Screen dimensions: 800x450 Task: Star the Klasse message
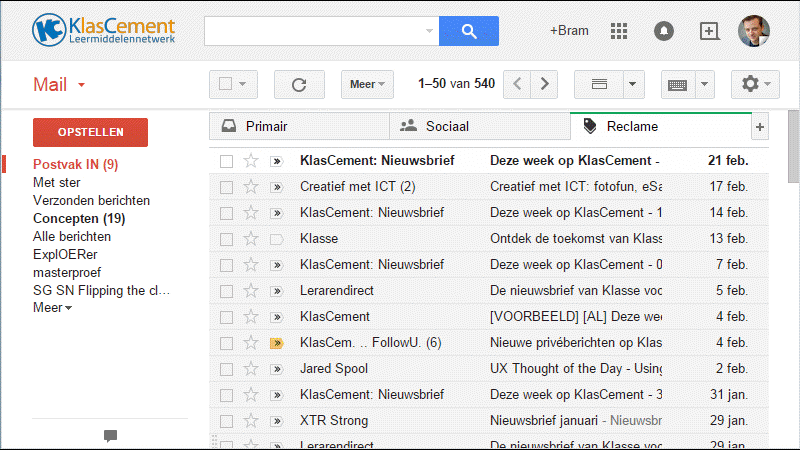[x=251, y=239]
